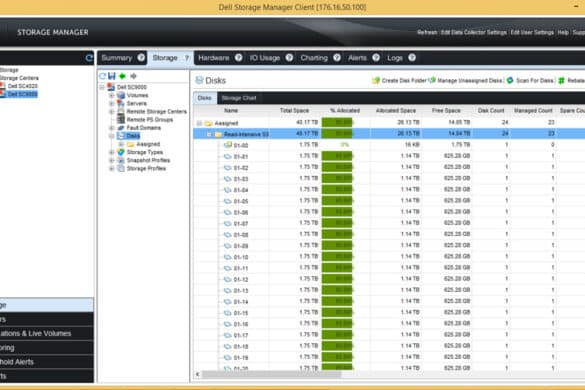Click the green Rebalance icon
The image size is (585, 390).
click(x=561, y=80)
